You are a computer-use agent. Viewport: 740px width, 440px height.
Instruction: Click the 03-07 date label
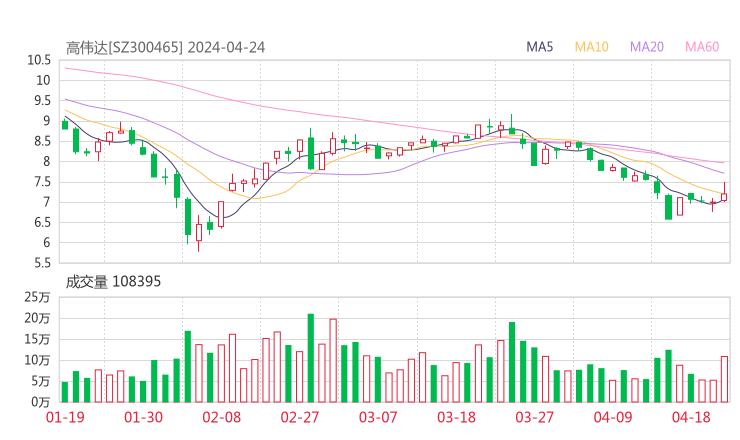(378, 417)
